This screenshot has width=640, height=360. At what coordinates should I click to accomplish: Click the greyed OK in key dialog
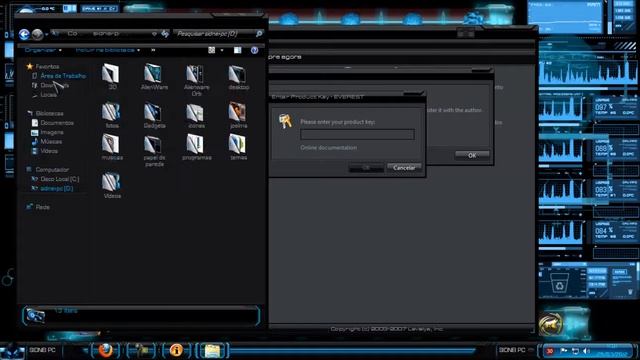point(366,168)
